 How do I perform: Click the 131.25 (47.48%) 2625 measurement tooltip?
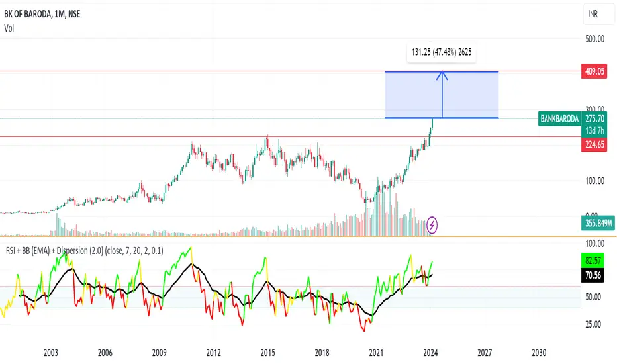442,52
